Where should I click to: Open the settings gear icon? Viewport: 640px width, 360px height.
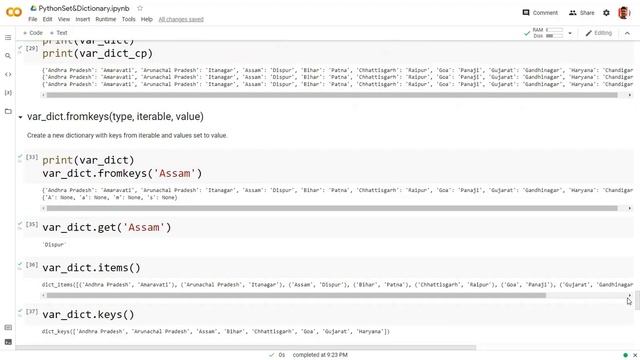606,13
